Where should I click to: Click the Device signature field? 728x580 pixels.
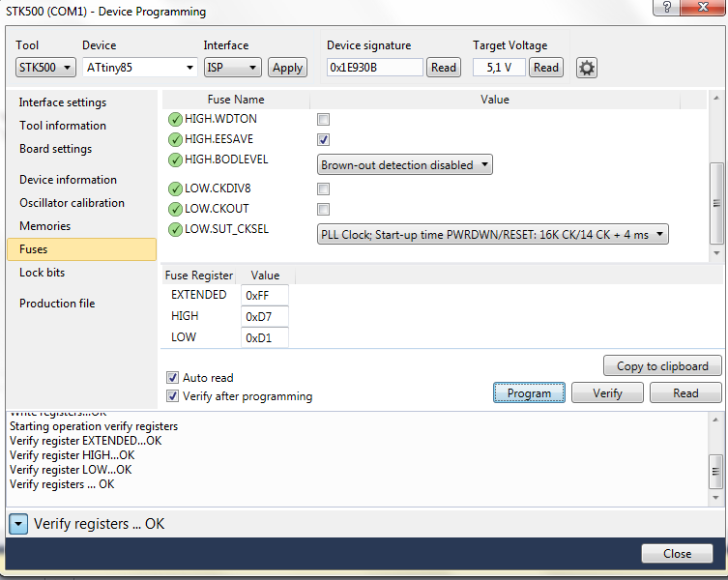point(375,68)
